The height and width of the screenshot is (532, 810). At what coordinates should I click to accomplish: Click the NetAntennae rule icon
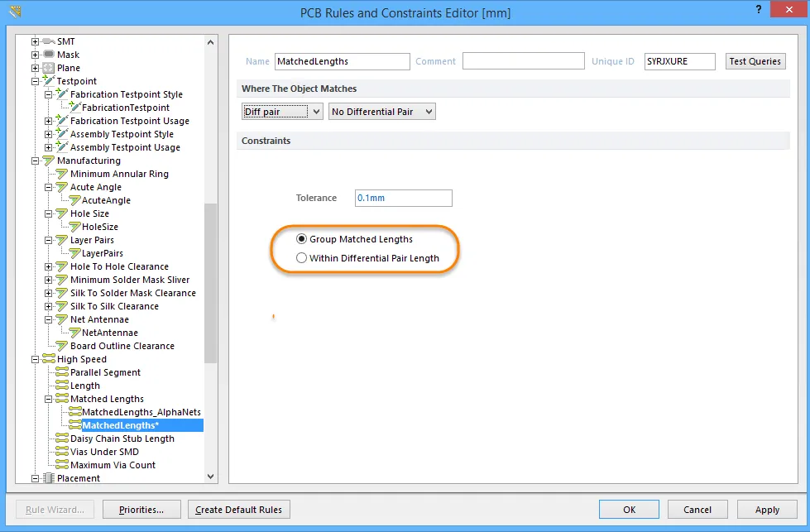coord(75,333)
